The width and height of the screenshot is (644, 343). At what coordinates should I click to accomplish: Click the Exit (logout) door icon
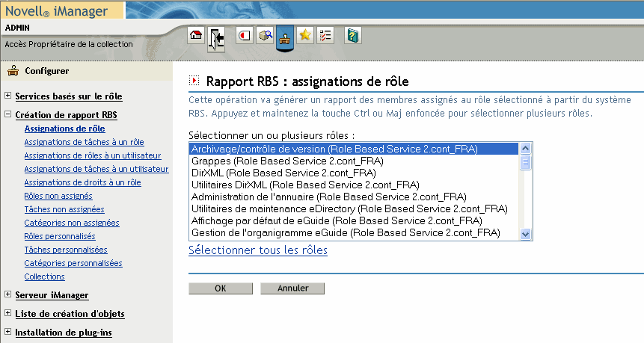coord(216,39)
